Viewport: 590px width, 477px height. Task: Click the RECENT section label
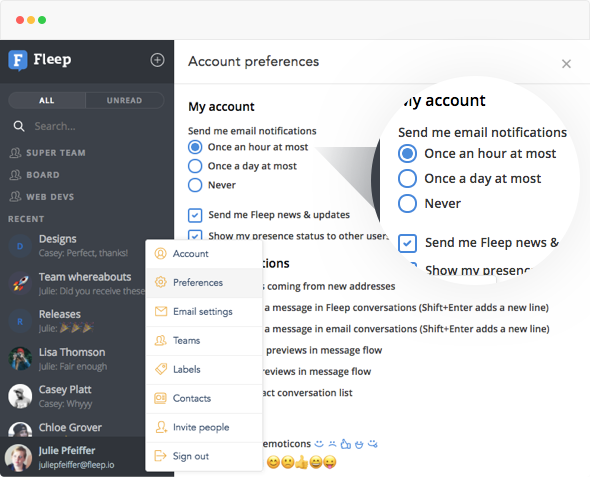click(x=26, y=219)
